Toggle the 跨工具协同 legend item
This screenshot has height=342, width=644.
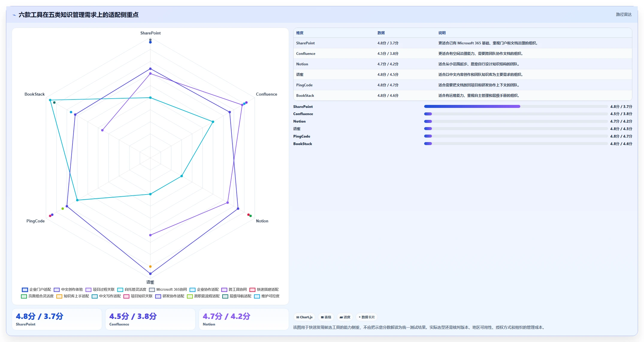(x=234, y=290)
